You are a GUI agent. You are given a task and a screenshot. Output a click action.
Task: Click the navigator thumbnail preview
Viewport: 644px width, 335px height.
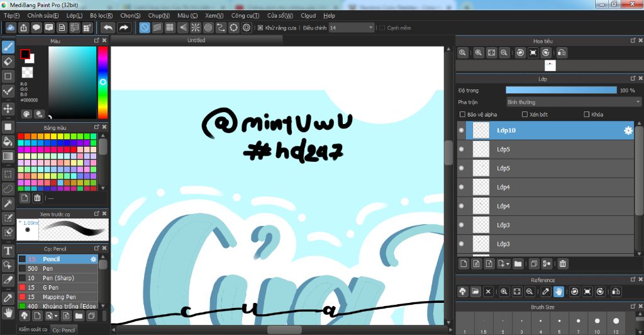click(x=550, y=65)
